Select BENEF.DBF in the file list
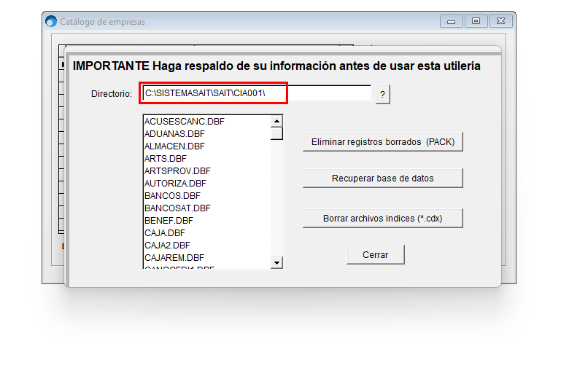The height and width of the screenshot is (392, 561). coord(206,221)
